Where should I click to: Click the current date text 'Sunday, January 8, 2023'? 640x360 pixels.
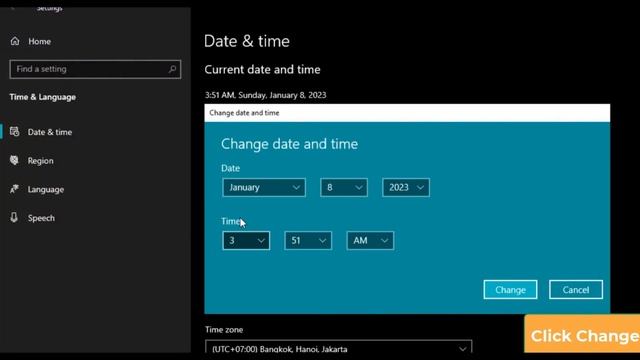coord(282,95)
